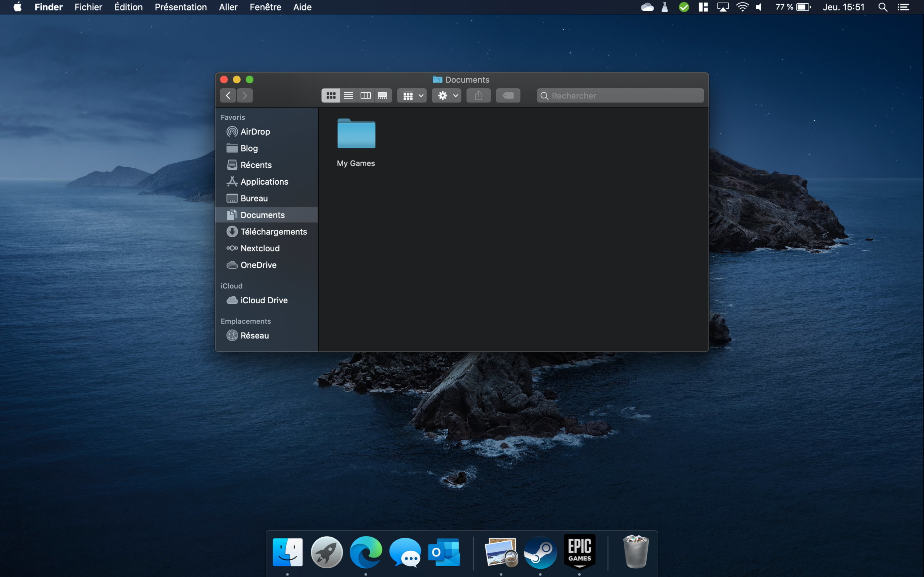Open the gear action menu

coord(446,96)
